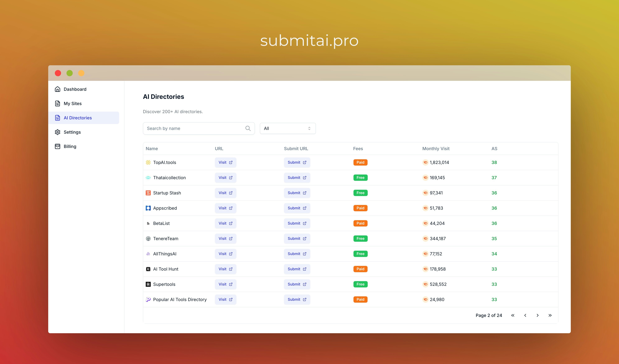
Task: Visit Appscribed website
Action: [226, 208]
